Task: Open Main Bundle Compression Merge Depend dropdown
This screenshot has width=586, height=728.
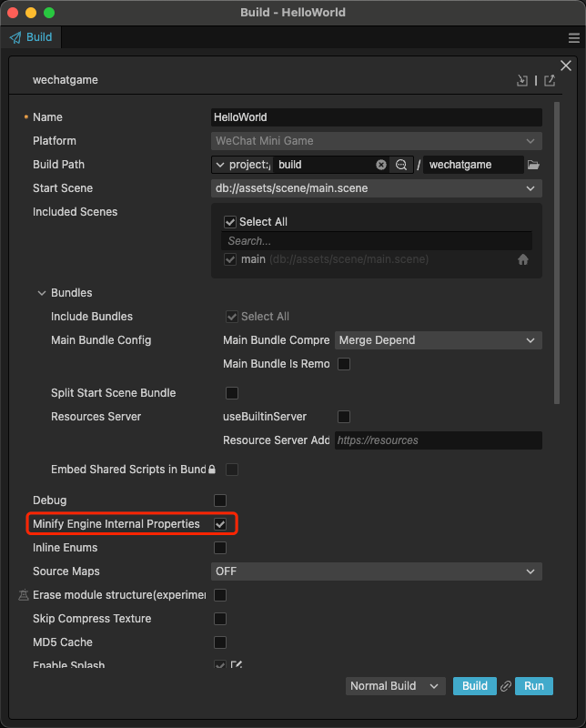Action: pos(438,340)
